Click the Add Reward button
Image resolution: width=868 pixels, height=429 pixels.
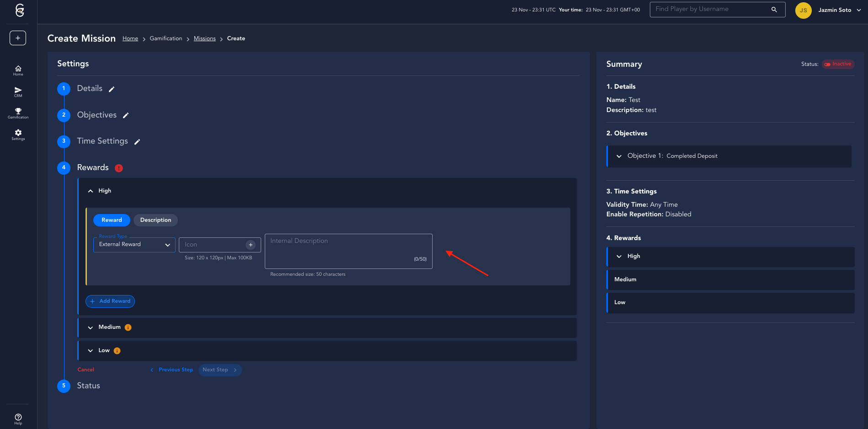coord(110,301)
